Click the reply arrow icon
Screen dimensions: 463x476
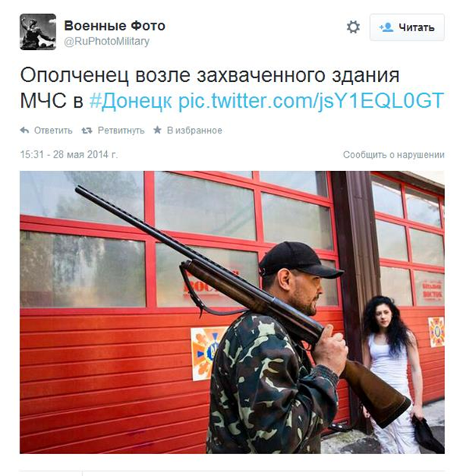(25, 130)
